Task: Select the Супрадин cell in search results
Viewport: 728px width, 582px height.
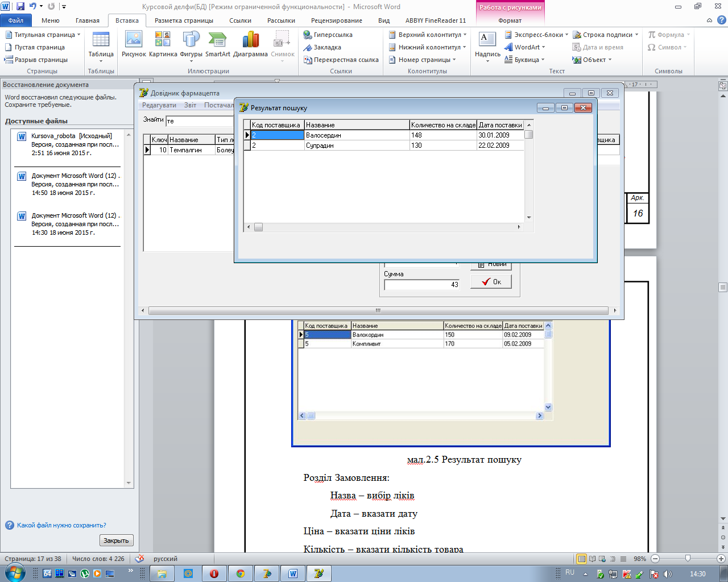Action: 357,145
